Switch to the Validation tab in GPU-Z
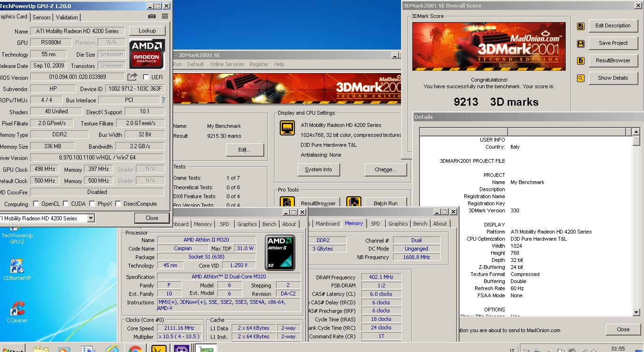Viewport: 644px width, 352px height. pos(67,17)
